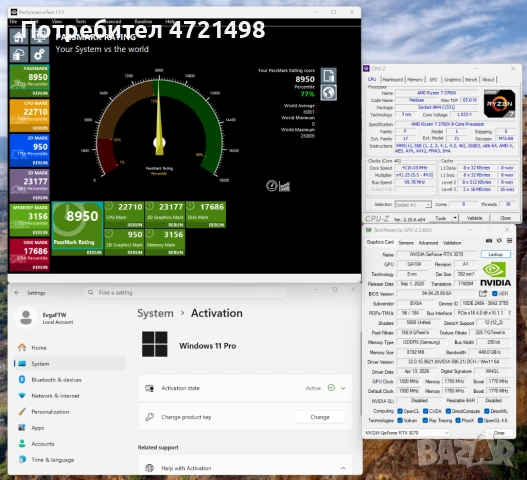Click the 2D Mark 950 sidebar tile
This screenshot has height=480, width=527.
(x=30, y=150)
